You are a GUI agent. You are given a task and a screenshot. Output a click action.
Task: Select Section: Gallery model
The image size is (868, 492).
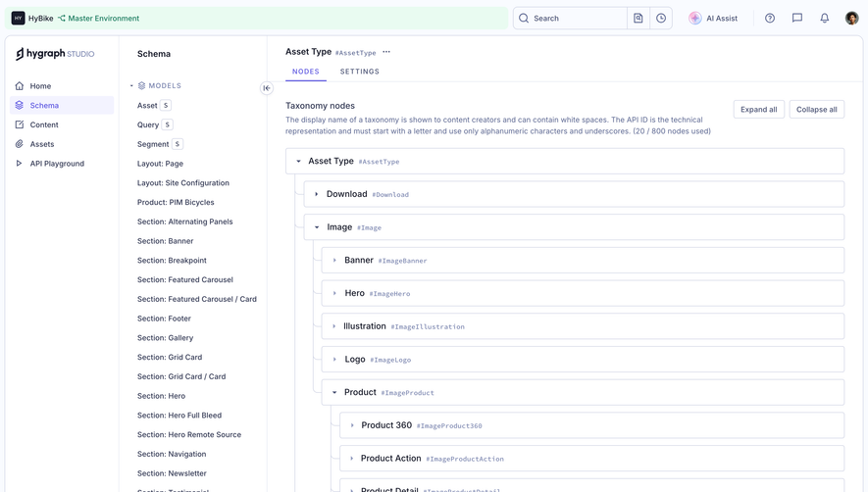click(165, 337)
